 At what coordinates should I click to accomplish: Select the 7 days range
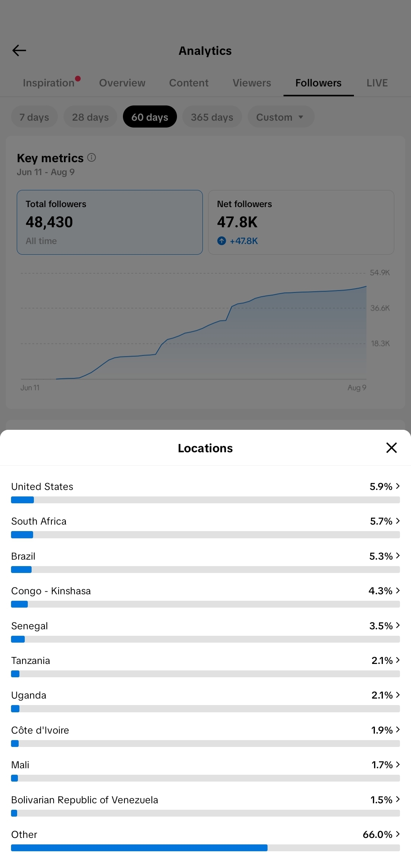point(34,117)
